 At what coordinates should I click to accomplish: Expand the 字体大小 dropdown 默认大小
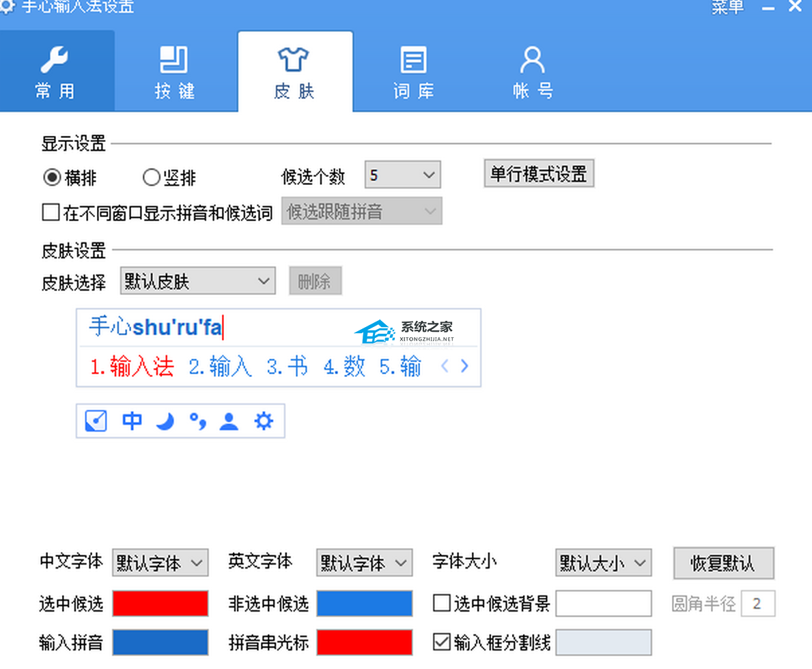tap(603, 563)
